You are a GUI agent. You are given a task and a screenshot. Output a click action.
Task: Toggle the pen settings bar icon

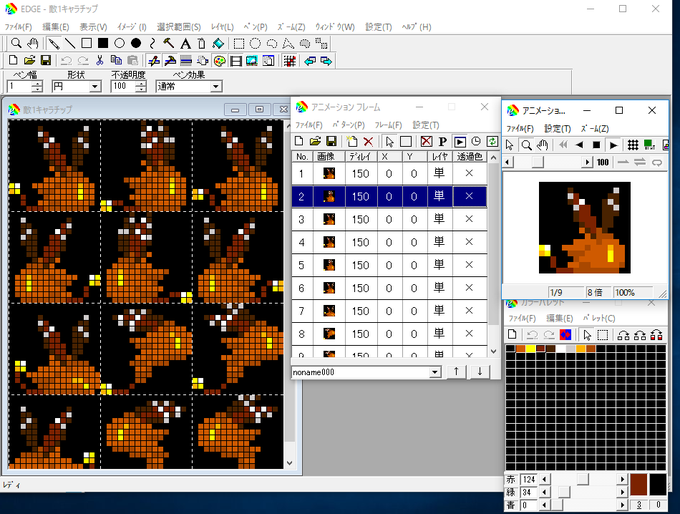[x=154, y=61]
